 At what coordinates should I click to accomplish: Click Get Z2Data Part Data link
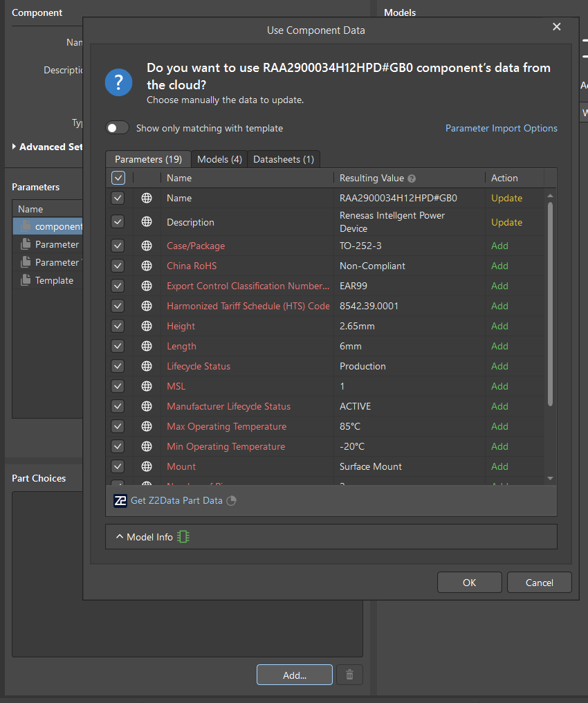pyautogui.click(x=176, y=500)
